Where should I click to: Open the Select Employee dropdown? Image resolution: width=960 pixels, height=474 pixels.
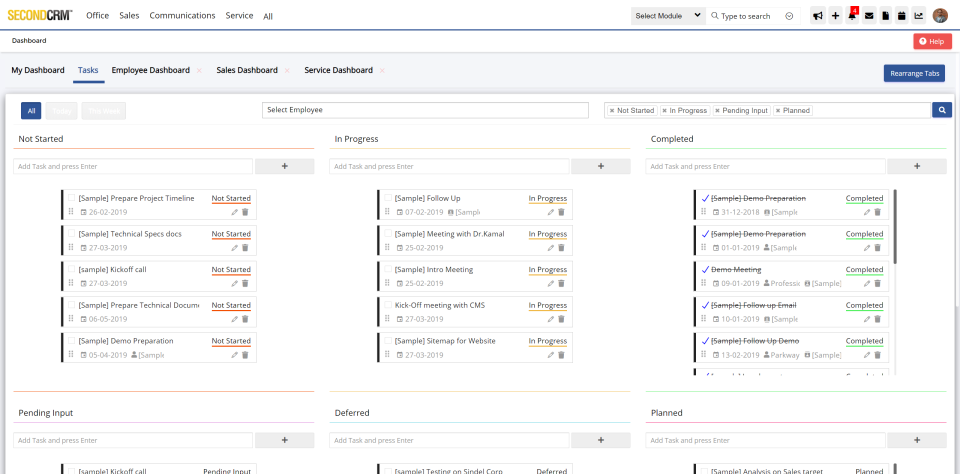[x=425, y=110]
